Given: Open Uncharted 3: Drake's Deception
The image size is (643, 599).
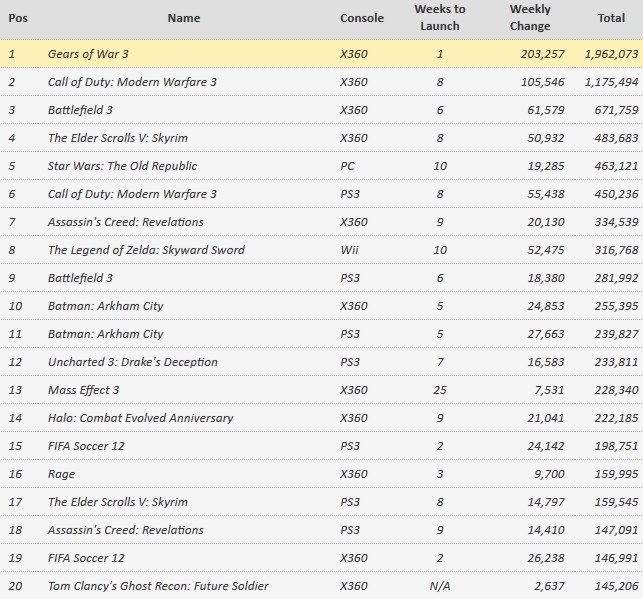Looking at the screenshot, I should [x=132, y=362].
